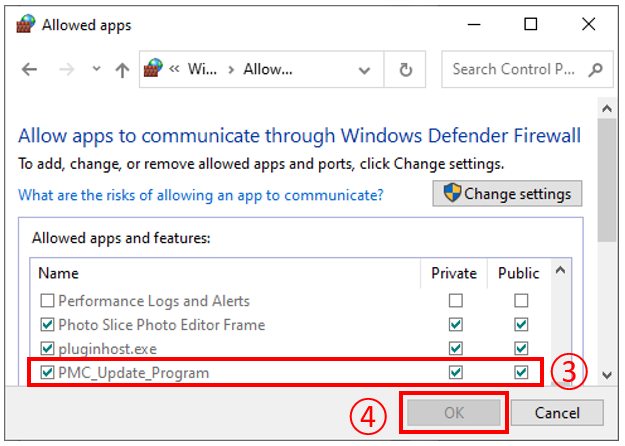
Task: Open recent locations dropdown arrow
Action: click(x=96, y=70)
